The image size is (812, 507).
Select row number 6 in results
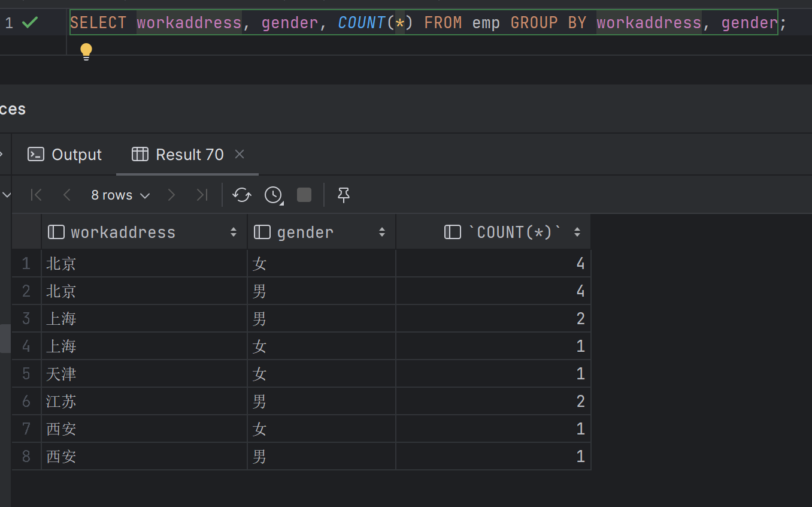pyautogui.click(x=26, y=402)
